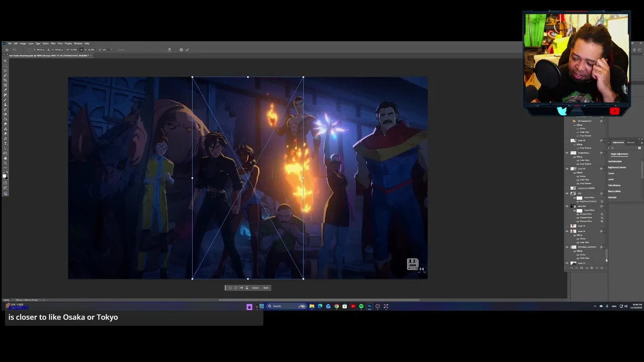This screenshot has width=644, height=362.
Task: Click the add layer mask icon
Action: [582, 267]
